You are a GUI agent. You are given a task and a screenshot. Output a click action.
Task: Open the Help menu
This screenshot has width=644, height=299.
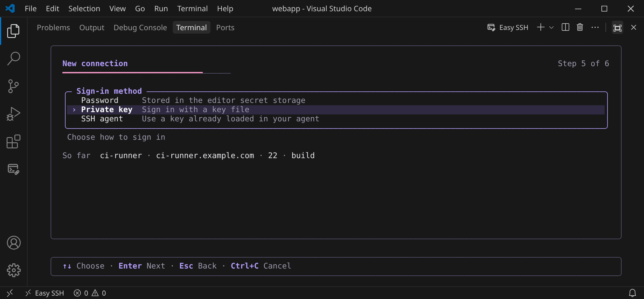tap(225, 9)
